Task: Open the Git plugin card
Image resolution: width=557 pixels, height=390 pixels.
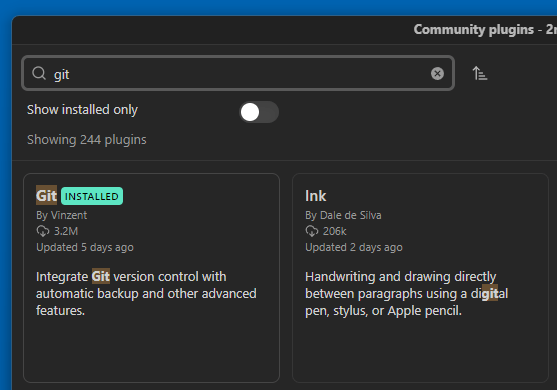Action: point(151,278)
